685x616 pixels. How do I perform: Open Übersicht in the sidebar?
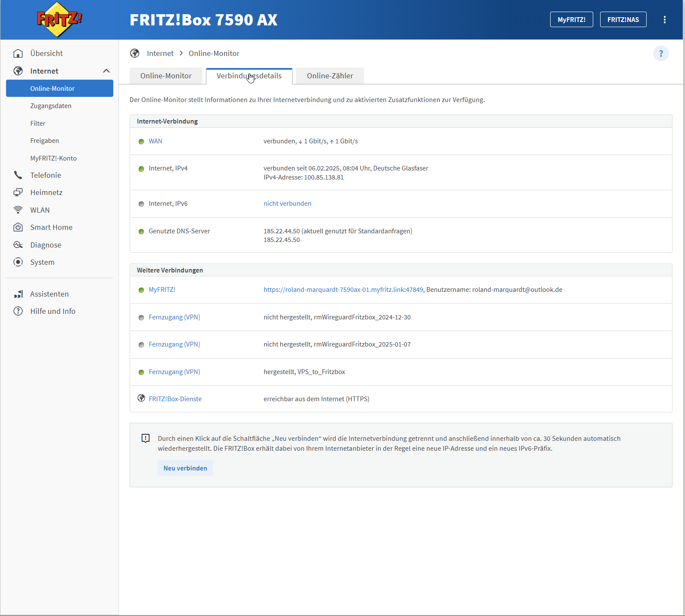tap(47, 53)
